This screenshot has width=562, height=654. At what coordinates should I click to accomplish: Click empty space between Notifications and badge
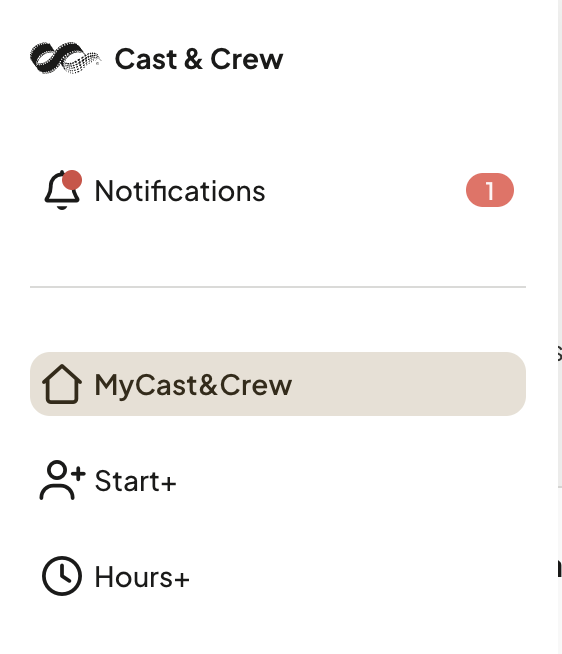365,190
